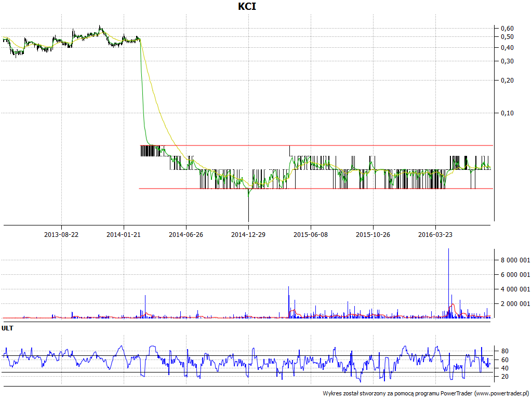The image size is (532, 399).
Task: Select the 2013-08-22 date label
Action: point(61,234)
